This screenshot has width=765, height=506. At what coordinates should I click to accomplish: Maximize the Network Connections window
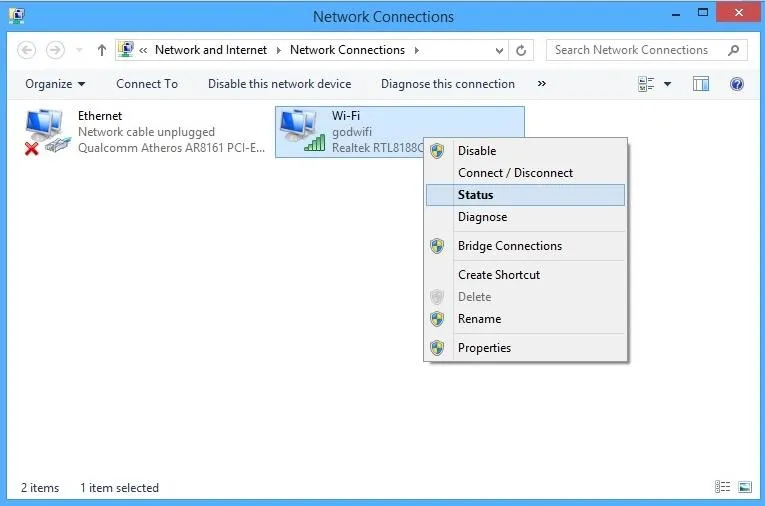pos(703,13)
